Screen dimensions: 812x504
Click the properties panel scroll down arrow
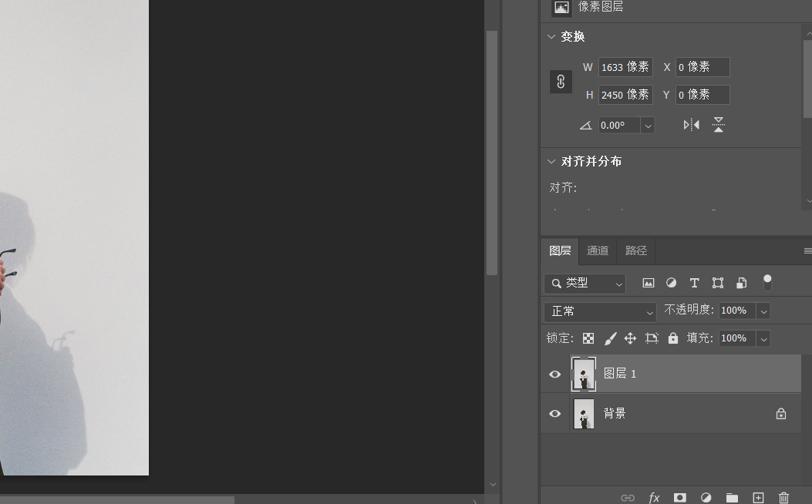click(808, 201)
